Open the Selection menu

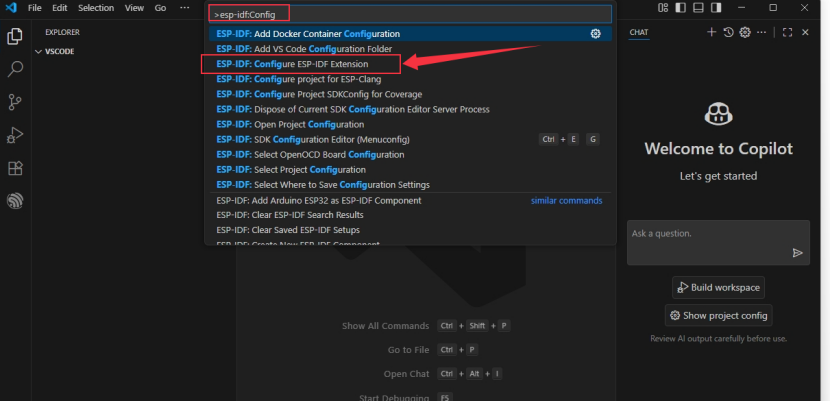pyautogui.click(x=96, y=8)
